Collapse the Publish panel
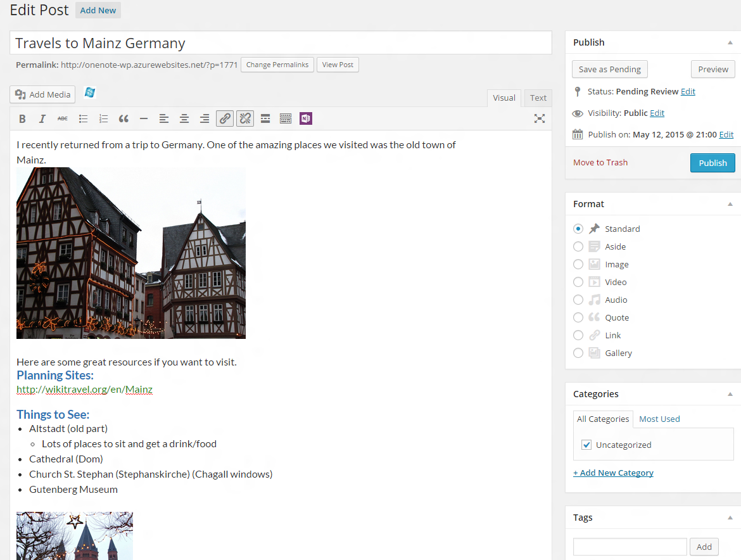Screen dimensions: 741x560 (730, 42)
